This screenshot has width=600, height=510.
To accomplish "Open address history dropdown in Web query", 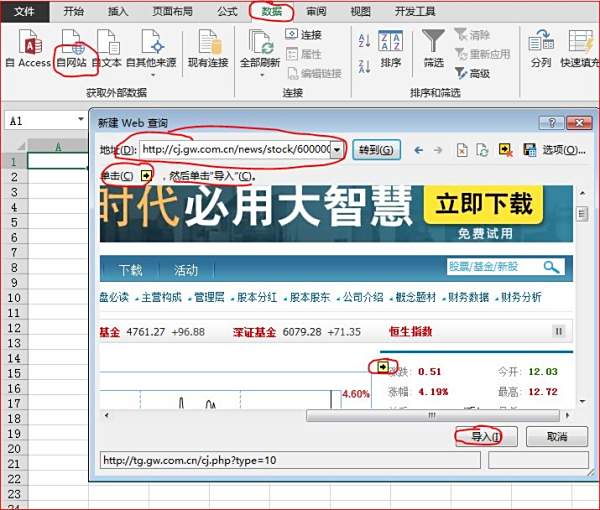I will (337, 149).
